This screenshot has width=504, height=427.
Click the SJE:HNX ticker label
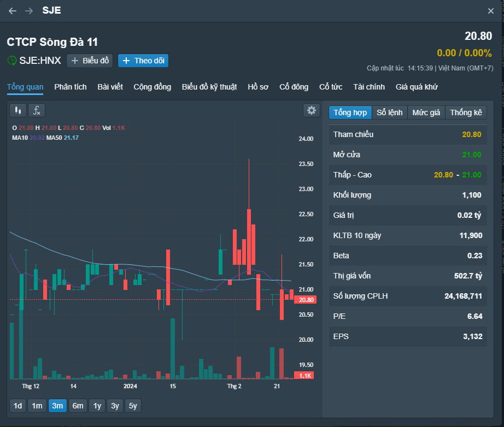pos(40,61)
